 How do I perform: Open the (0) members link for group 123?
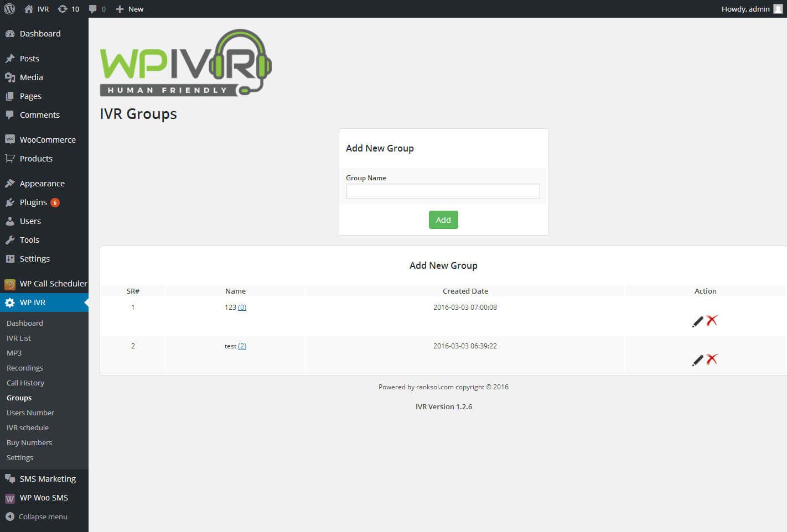[x=242, y=307]
